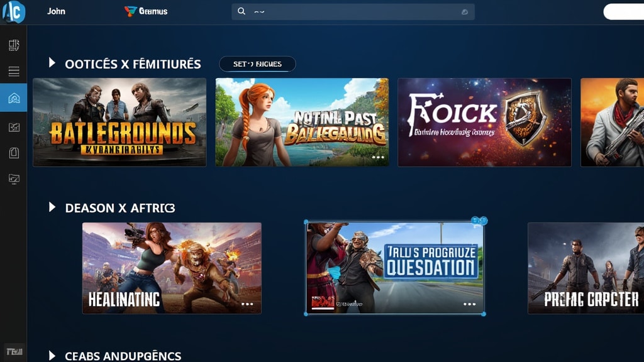The image size is (644, 362).
Task: Select the highlighted home icon in sidebar
Action: [14, 97]
